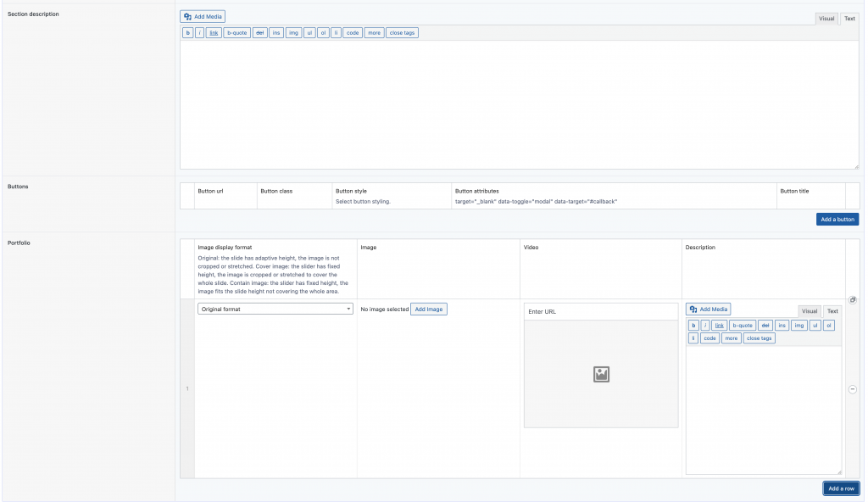The width and height of the screenshot is (868, 502).
Task: Click bold 'b' tag in Portfolio description toolbar
Action: click(x=693, y=326)
